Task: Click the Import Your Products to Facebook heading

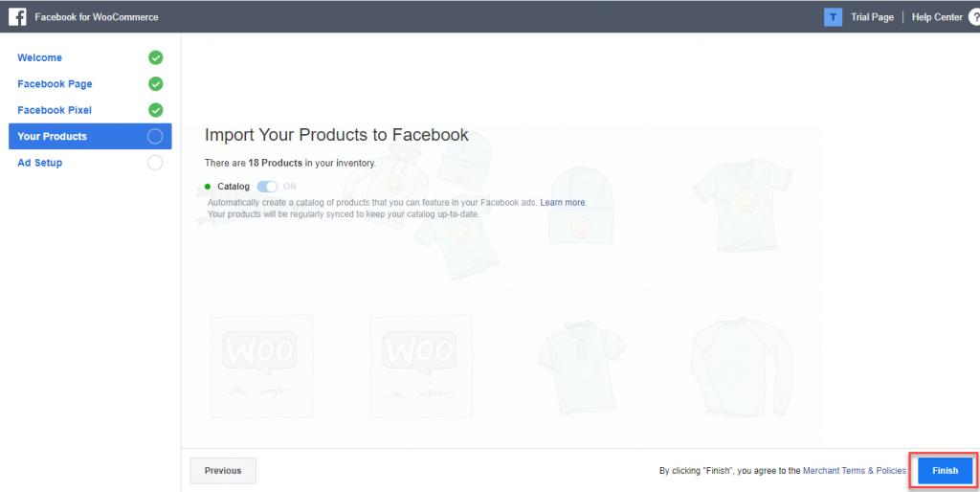Action: tap(337, 135)
